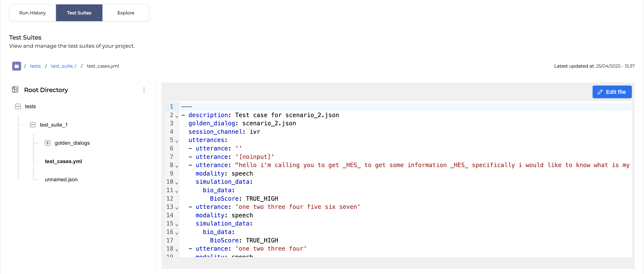Fold the utterances block at line 5
This screenshot has width=644, height=274.
tap(177, 141)
